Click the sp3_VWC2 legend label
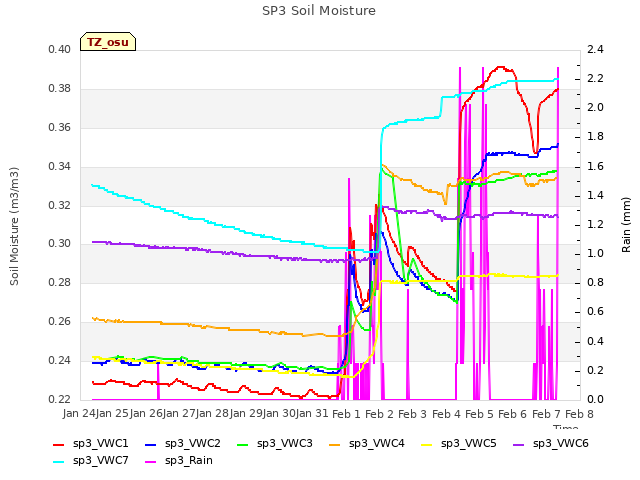The height and width of the screenshot is (480, 640). click(x=193, y=444)
